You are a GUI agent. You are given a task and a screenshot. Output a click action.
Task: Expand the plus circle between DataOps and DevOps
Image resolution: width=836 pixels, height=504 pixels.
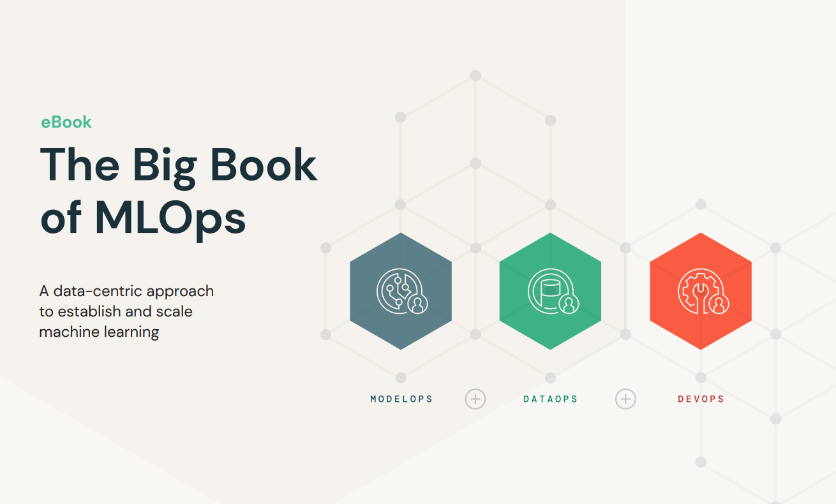625,399
